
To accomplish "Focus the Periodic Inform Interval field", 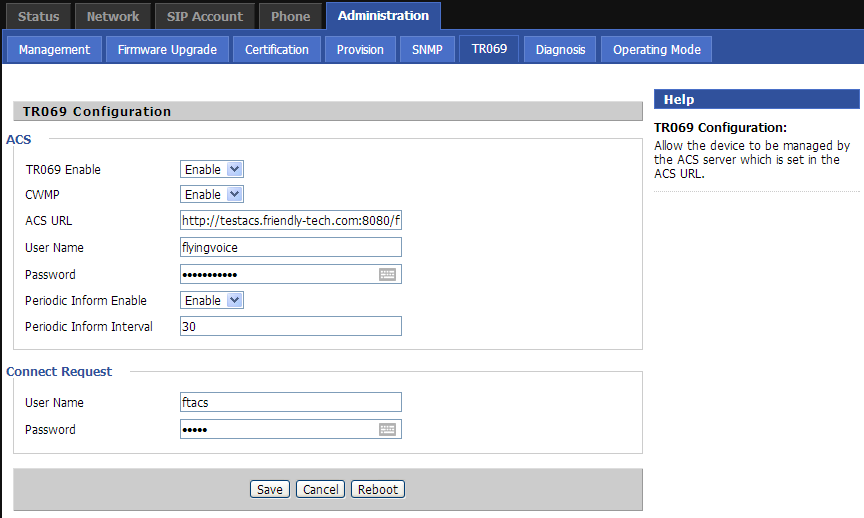I will (x=291, y=326).
